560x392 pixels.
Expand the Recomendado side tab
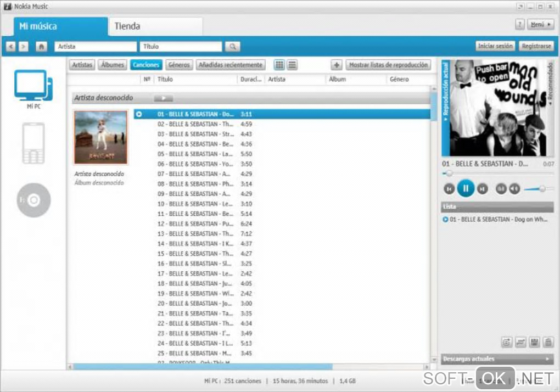click(x=550, y=84)
